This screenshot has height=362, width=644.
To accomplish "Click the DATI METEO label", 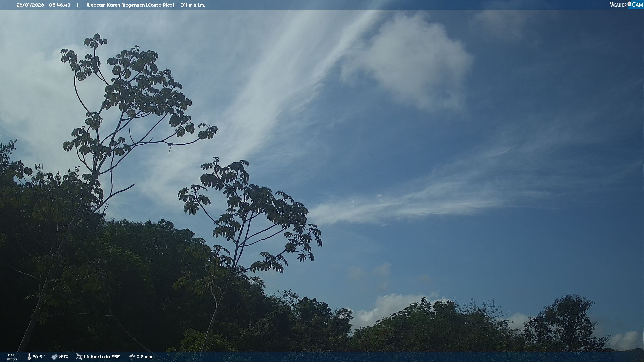I will 12,357.
